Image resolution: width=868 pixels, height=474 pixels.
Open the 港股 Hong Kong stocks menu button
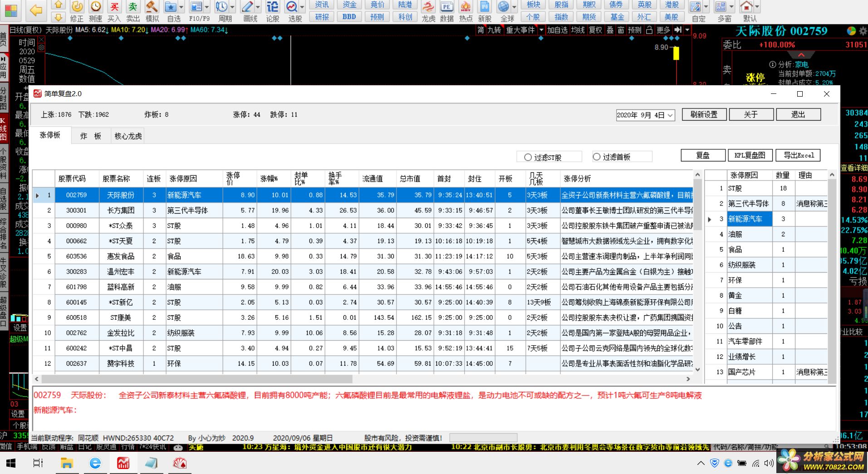(x=672, y=5)
